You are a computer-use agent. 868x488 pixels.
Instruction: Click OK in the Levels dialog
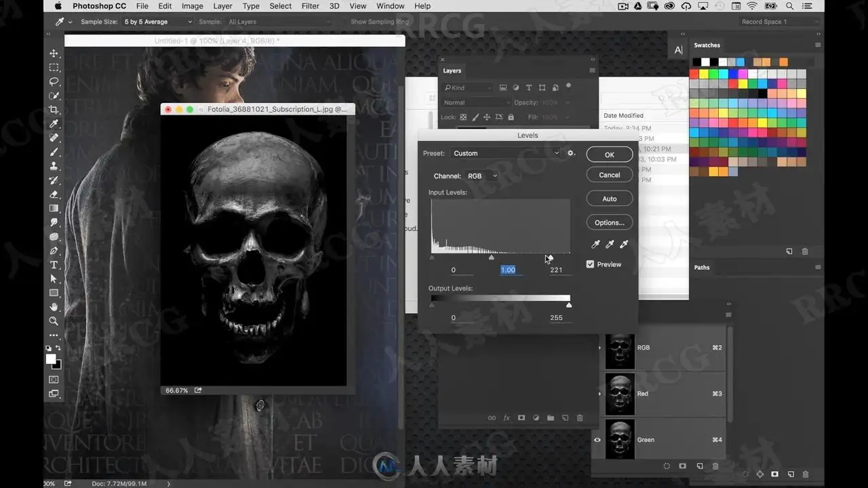click(610, 155)
